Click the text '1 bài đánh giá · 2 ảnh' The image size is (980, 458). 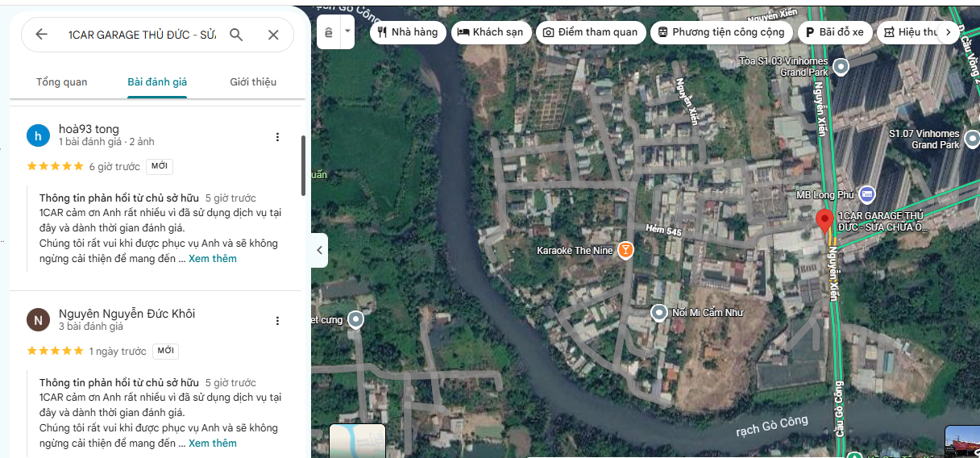pos(106,142)
